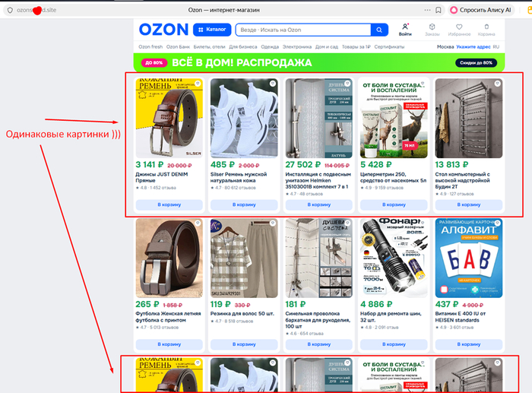The image size is (532, 393).
Task: Open the Корзина cart icon
Action: [x=486, y=30]
